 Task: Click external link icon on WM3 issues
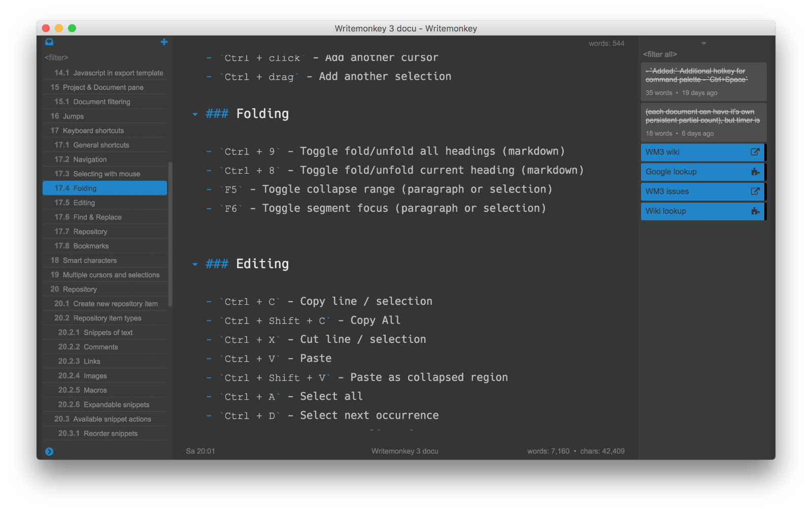click(x=755, y=191)
